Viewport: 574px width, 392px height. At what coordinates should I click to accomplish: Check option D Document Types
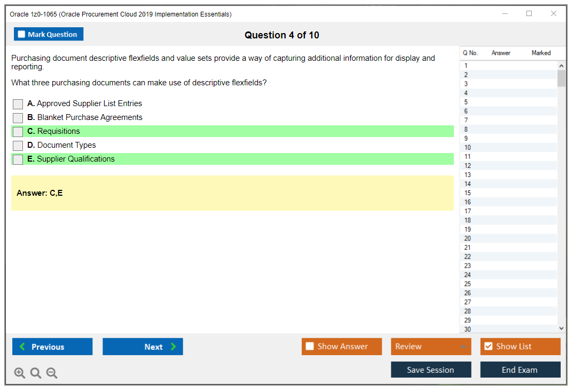pyautogui.click(x=18, y=146)
